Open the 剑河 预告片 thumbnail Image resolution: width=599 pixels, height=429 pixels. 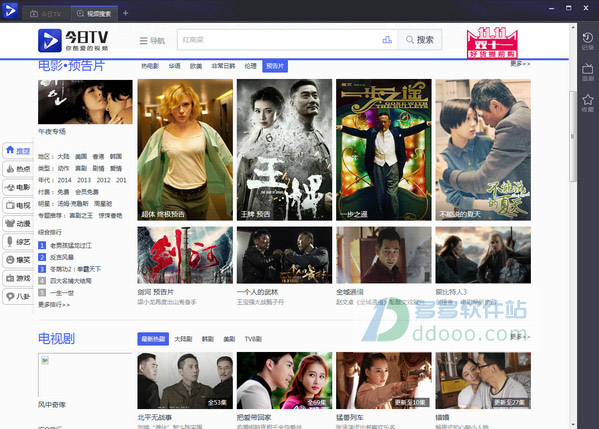tap(185, 255)
